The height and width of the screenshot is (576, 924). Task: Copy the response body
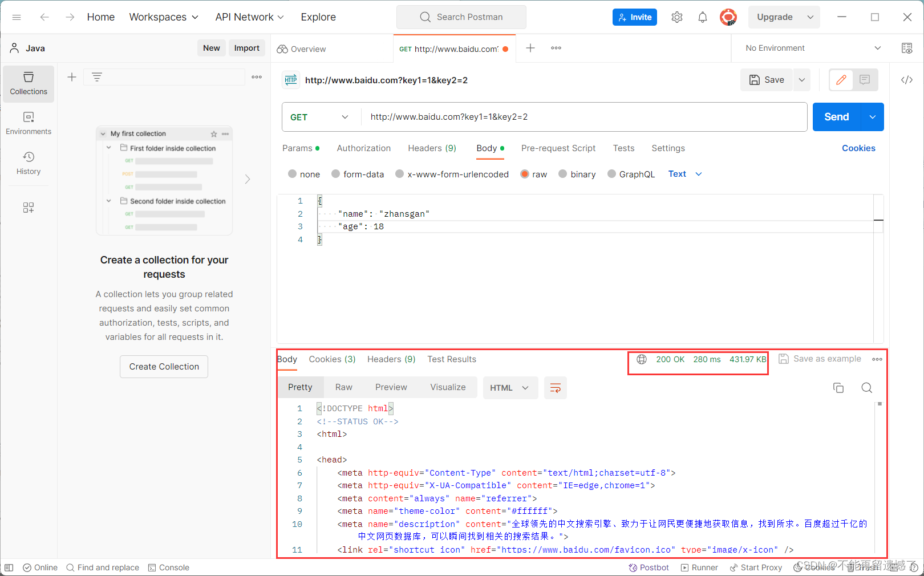coord(838,388)
